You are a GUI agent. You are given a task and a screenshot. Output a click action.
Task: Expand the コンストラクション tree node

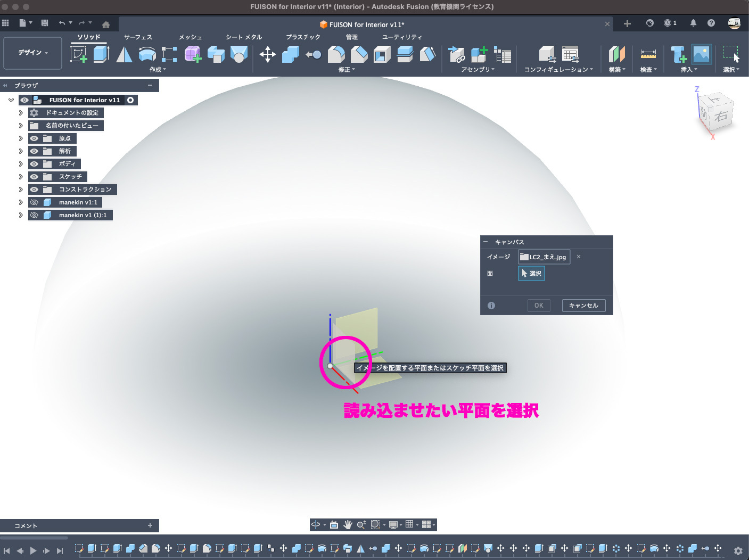pyautogui.click(x=21, y=190)
